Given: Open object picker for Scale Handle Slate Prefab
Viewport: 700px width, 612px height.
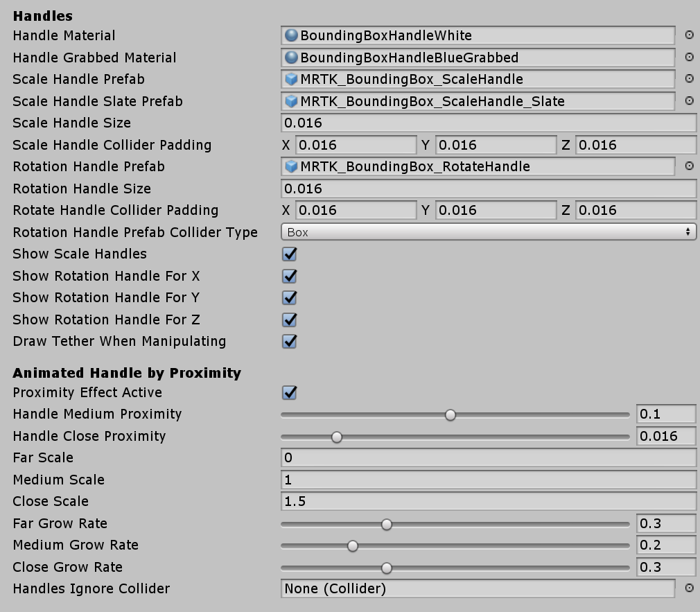Looking at the screenshot, I should [x=689, y=101].
